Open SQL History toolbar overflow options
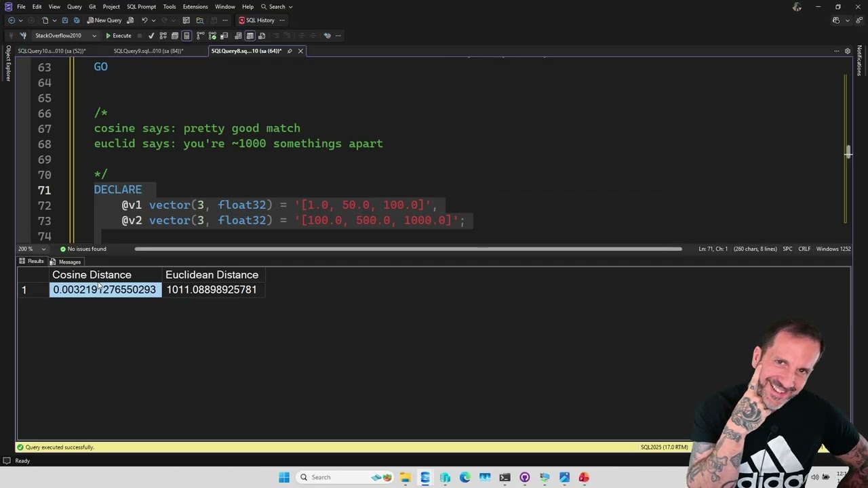 coord(282,20)
